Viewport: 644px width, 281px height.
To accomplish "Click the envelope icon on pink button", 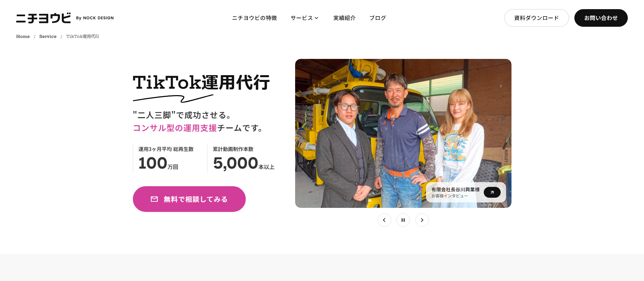I will click(154, 199).
